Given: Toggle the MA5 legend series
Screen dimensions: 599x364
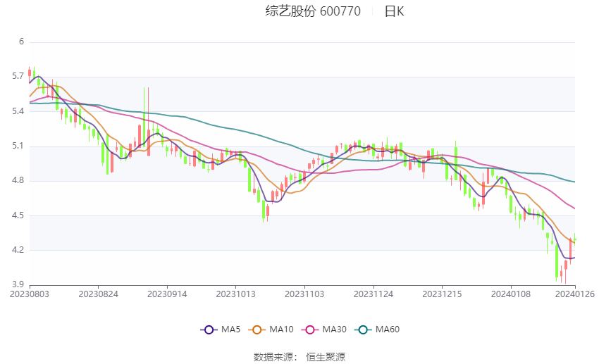Looking at the screenshot, I should pyautogui.click(x=221, y=330).
